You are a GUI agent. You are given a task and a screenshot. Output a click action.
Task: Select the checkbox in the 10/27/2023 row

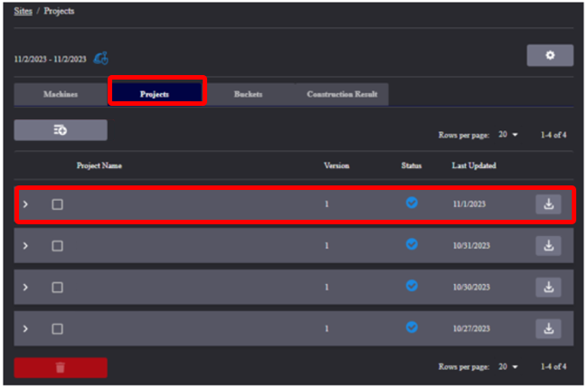click(x=57, y=328)
